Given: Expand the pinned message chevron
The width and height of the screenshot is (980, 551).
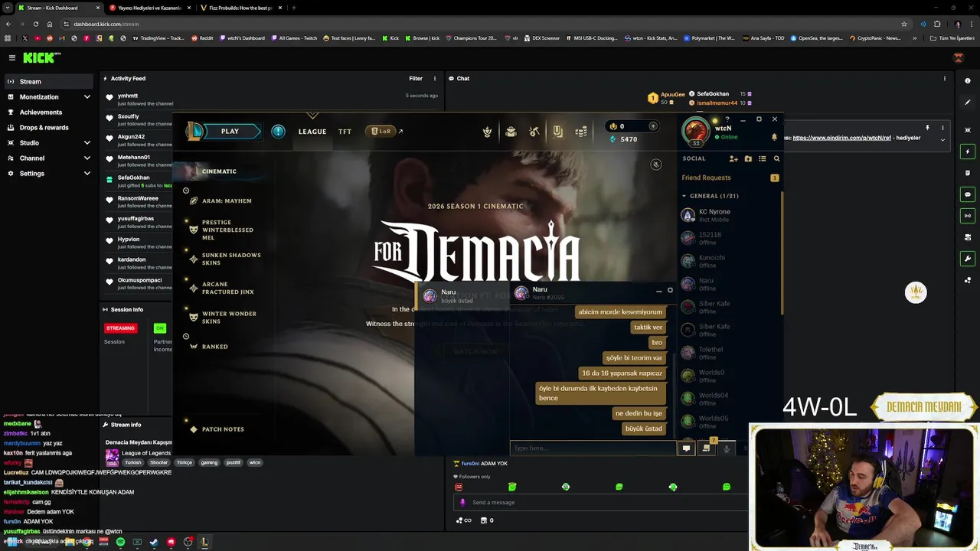Looking at the screenshot, I should [x=942, y=139].
